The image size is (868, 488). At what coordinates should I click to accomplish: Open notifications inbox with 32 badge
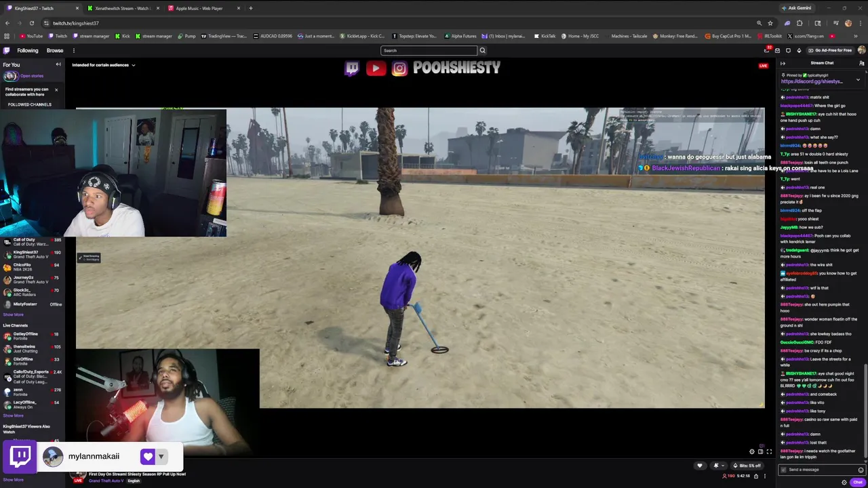click(x=767, y=50)
